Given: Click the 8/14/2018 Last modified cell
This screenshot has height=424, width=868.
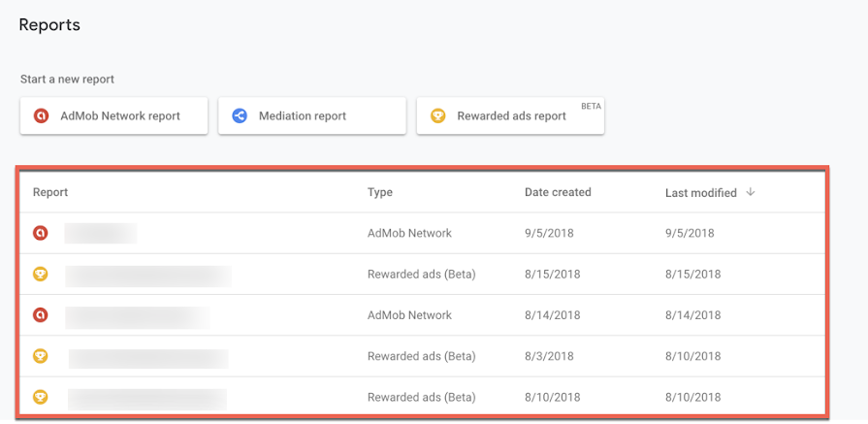Looking at the screenshot, I should tap(693, 315).
